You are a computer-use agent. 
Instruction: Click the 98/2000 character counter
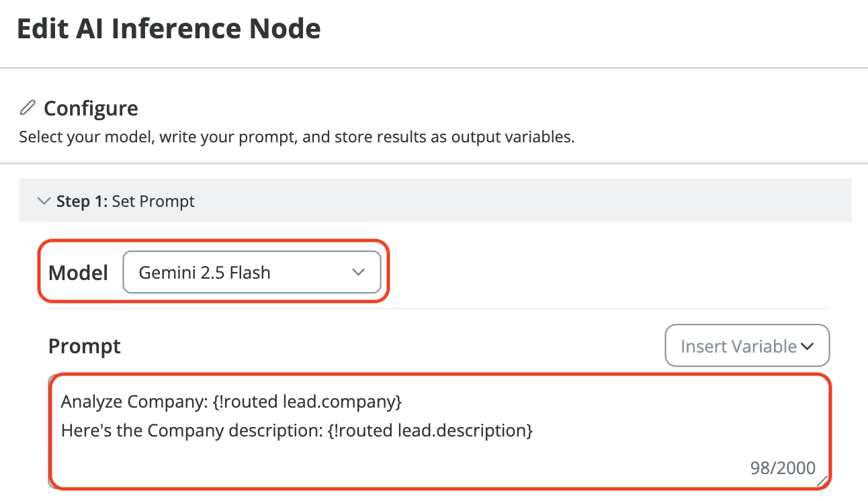(x=783, y=468)
